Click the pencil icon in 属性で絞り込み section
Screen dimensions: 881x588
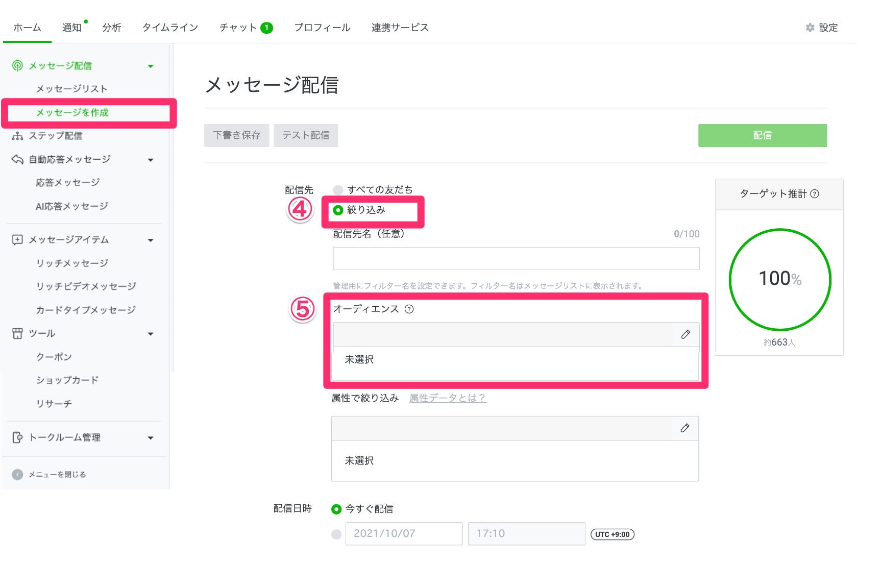pyautogui.click(x=686, y=428)
